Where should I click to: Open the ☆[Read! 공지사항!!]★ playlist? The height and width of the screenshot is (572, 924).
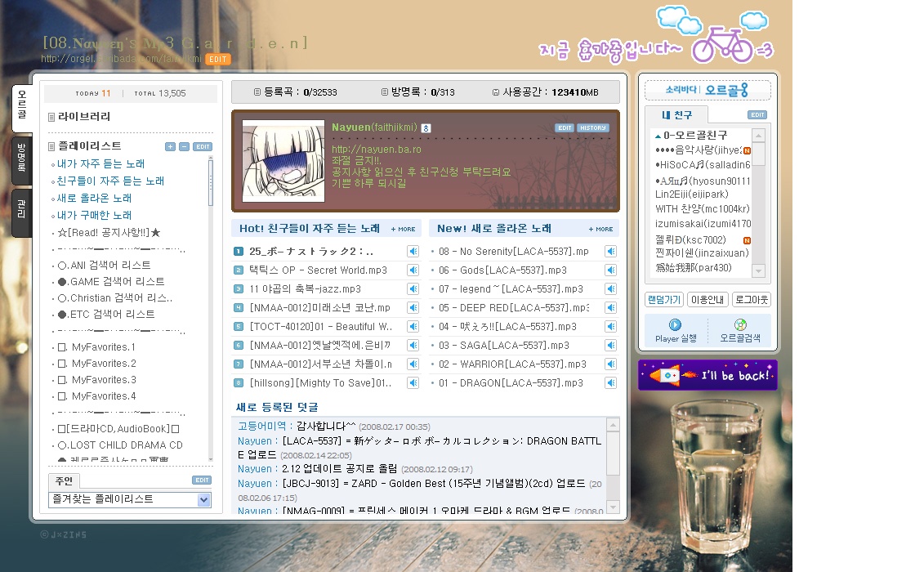[x=109, y=233]
